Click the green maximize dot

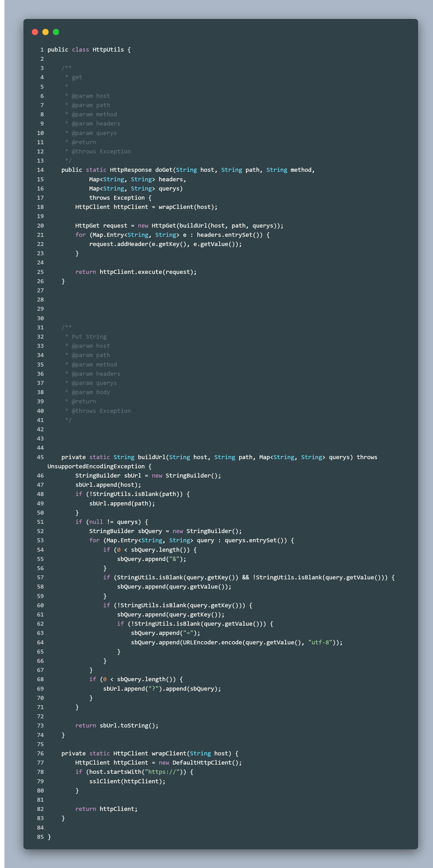tap(56, 32)
